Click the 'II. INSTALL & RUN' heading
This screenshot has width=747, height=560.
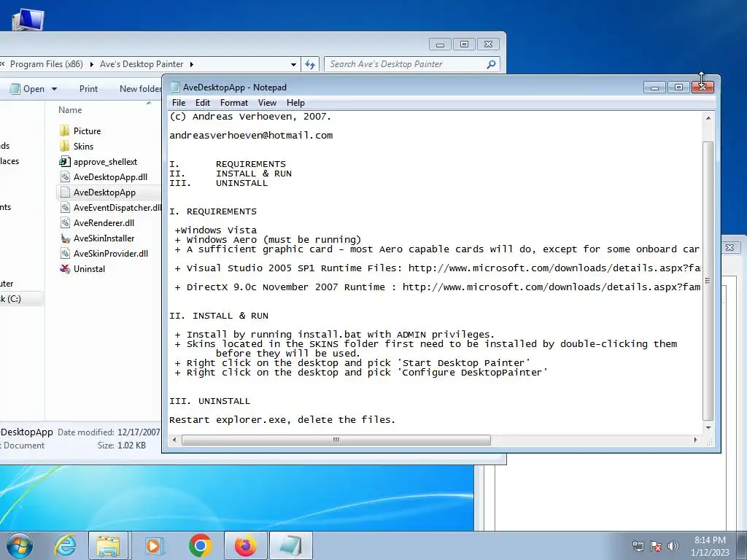click(x=219, y=316)
